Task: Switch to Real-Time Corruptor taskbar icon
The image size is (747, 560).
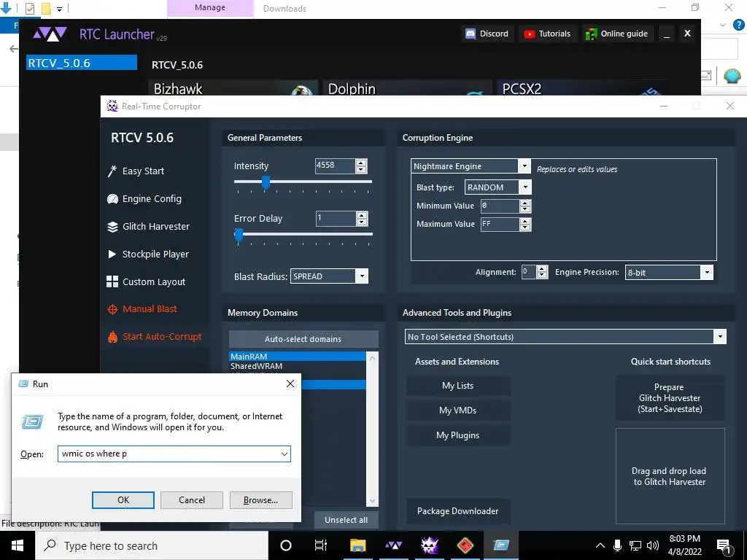Action: 429,545
